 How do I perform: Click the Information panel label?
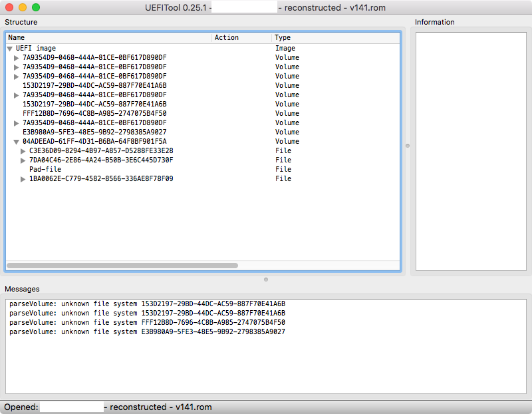point(435,22)
